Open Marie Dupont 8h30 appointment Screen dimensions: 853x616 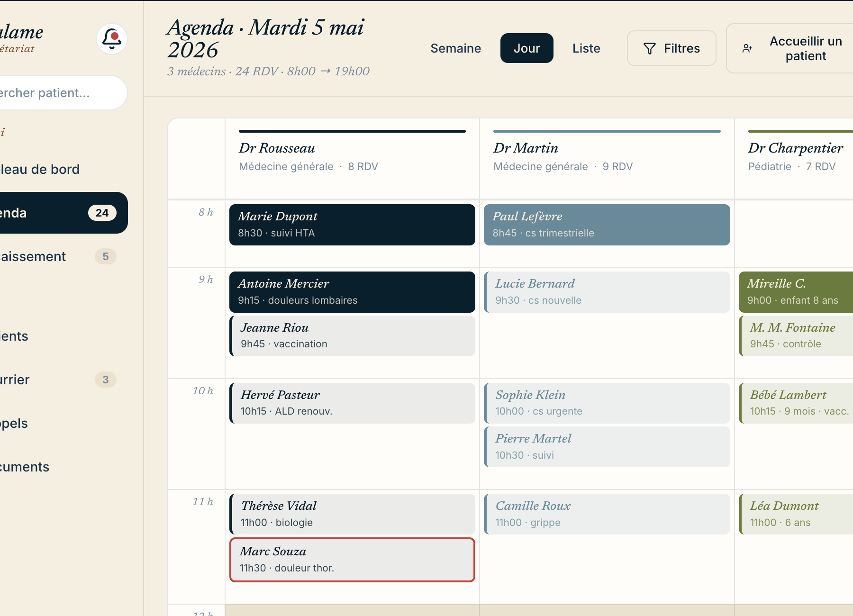[x=352, y=225]
